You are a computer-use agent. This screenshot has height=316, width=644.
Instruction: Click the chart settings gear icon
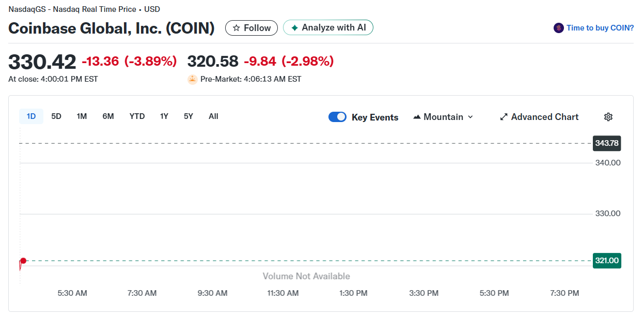point(608,117)
